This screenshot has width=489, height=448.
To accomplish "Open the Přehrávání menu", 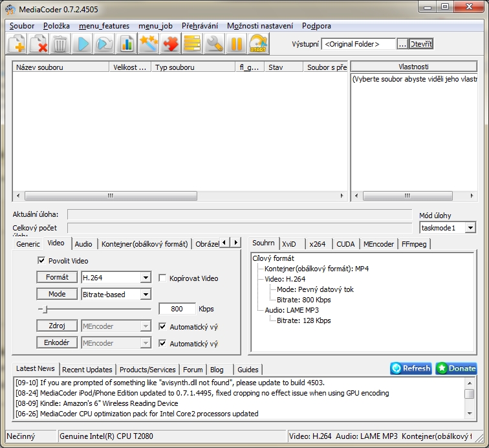I will click(x=200, y=26).
